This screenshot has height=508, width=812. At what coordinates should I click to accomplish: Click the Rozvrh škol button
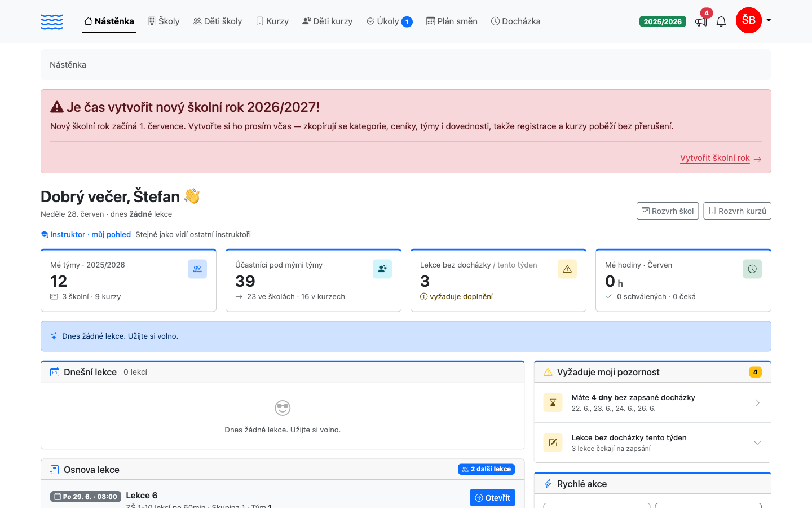[x=668, y=211]
